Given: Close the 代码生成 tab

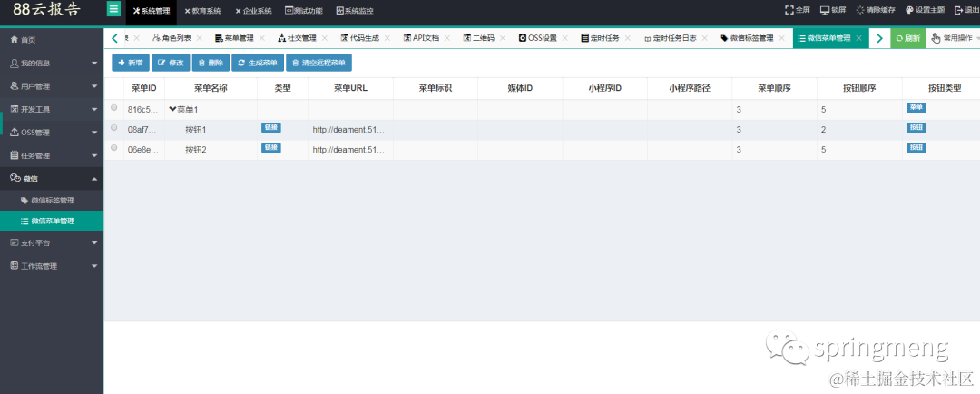Looking at the screenshot, I should pos(387,38).
